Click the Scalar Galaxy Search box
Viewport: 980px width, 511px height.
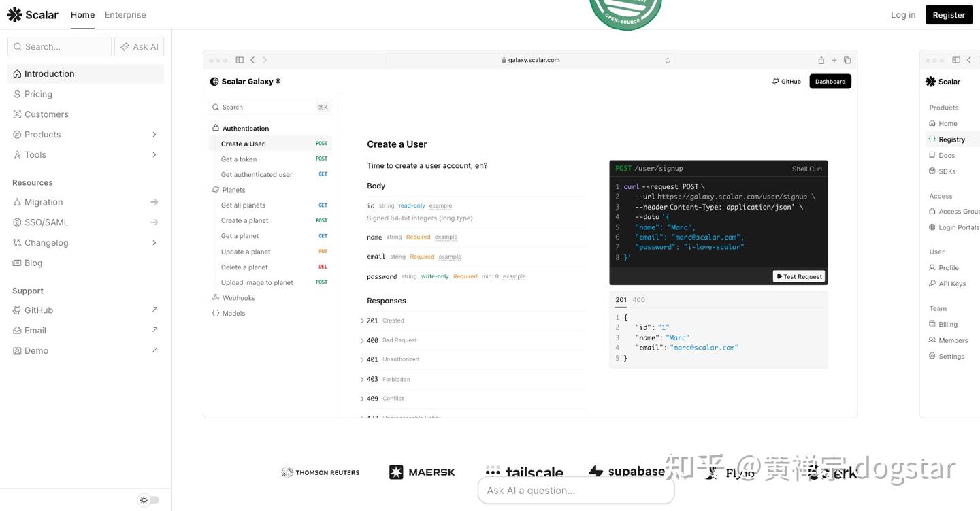[x=270, y=107]
